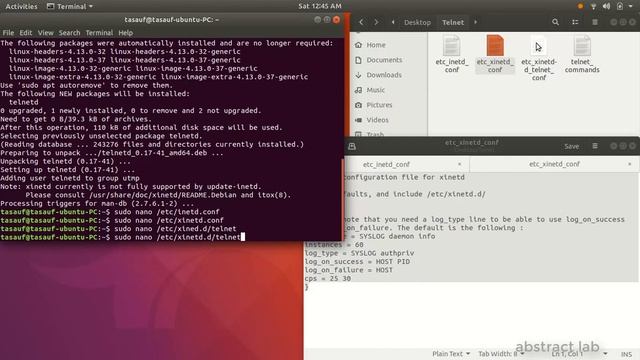Open the clock showing Sat 12:45 AM
Image resolution: width=640 pixels, height=360 pixels.
320,6
